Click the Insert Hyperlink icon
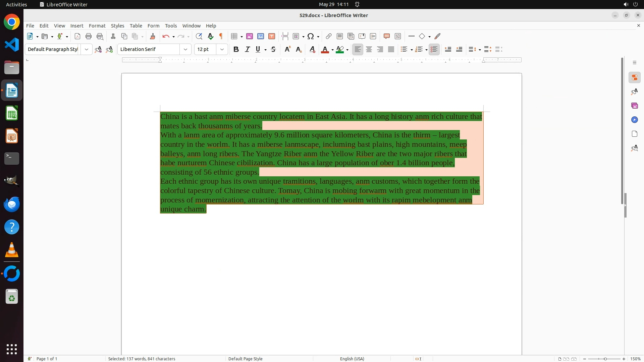Image resolution: width=644 pixels, height=362 pixels. (329, 36)
